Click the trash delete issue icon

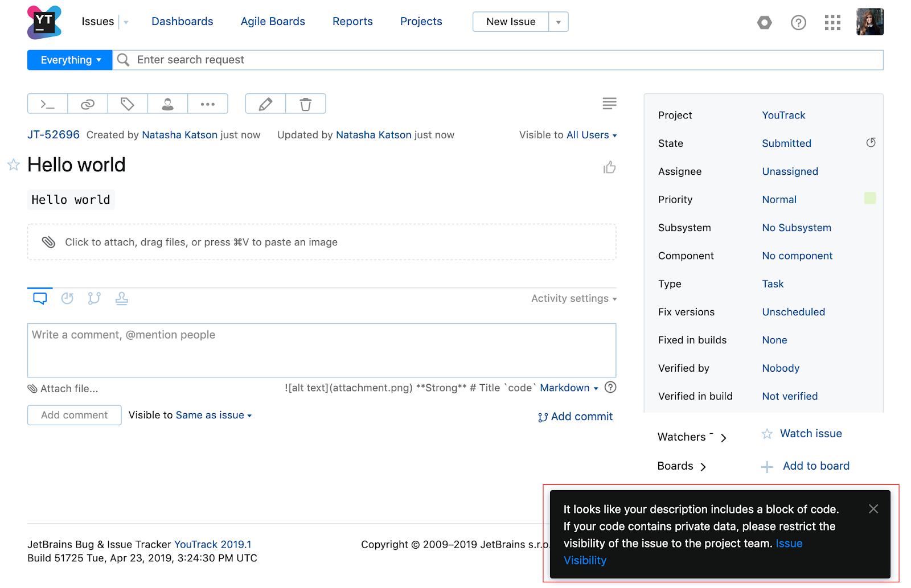[x=306, y=104]
